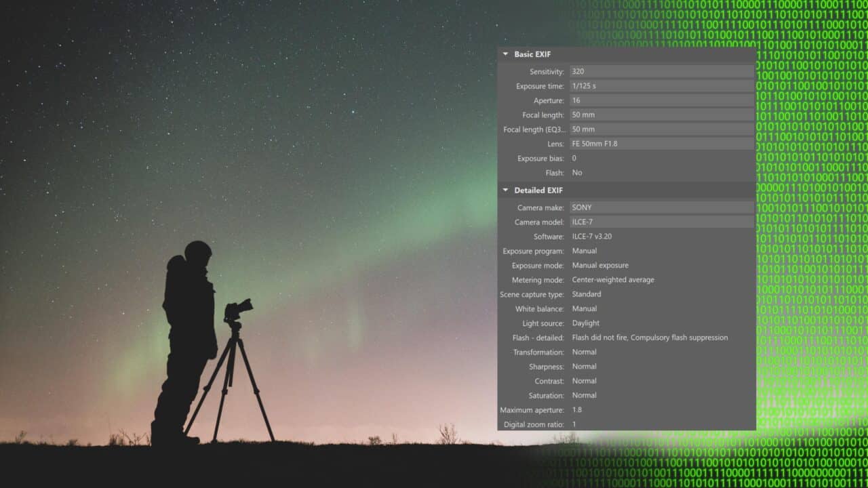Viewport: 868px width, 488px height.
Task: Click the Exposure bias value
Action: [574, 158]
